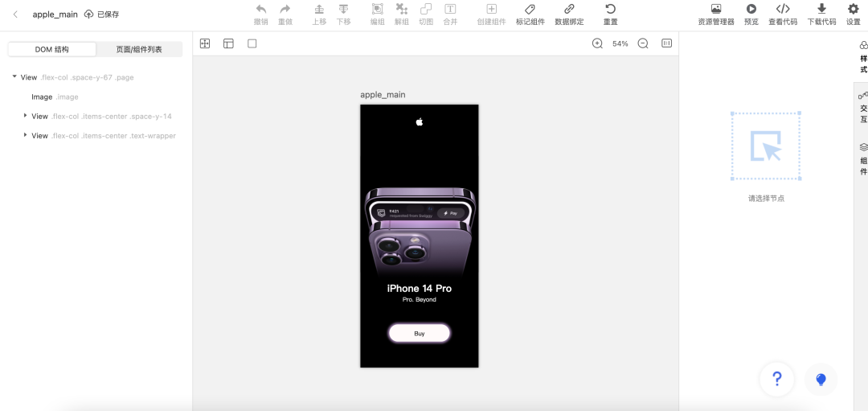Viewport: 868px width, 411px height.
Task: Toggle the layout grid icon in canvas toolbar
Action: click(x=228, y=43)
